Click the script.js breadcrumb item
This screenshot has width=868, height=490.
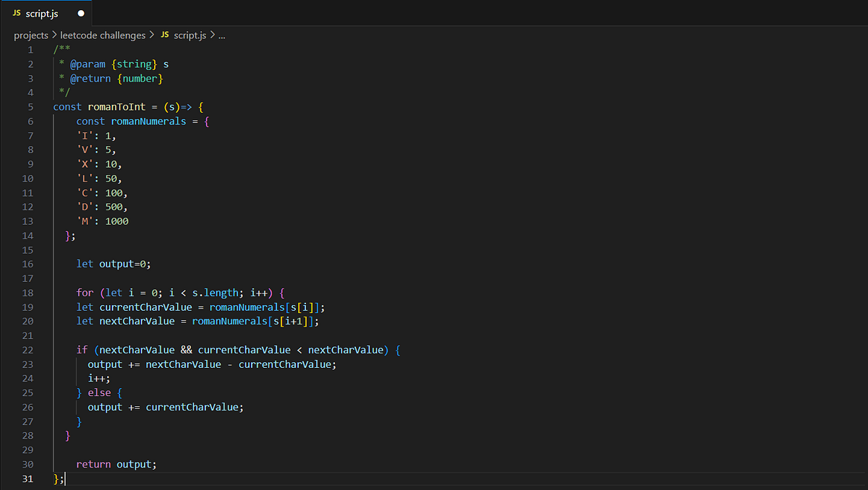coord(190,35)
